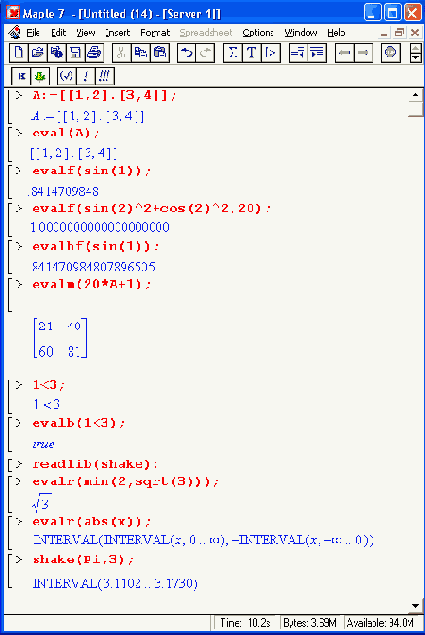Viewport: 425px width, 635px height.
Task: Insert new execution group after cursor
Action: (271, 53)
